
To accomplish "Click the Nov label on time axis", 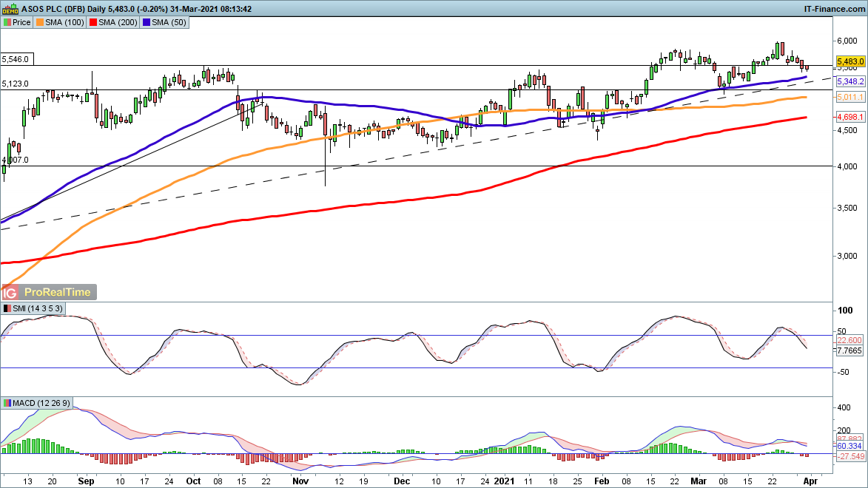I will click(x=300, y=481).
